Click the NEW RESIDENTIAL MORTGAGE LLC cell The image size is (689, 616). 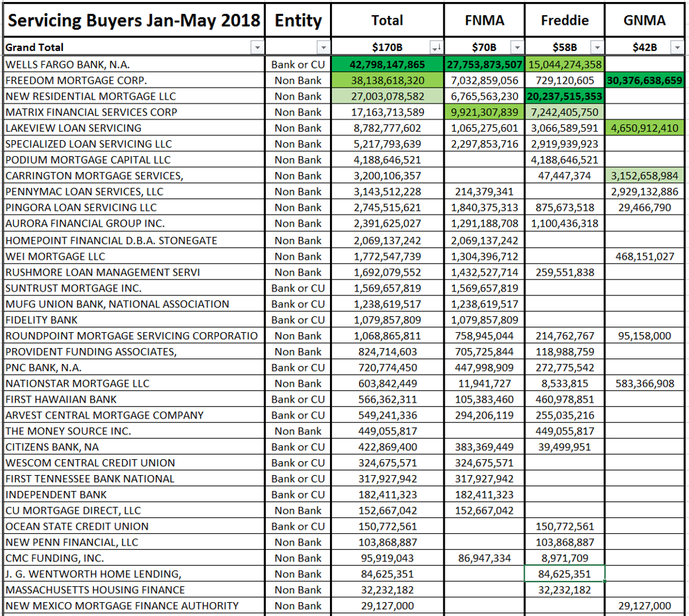pos(134,96)
